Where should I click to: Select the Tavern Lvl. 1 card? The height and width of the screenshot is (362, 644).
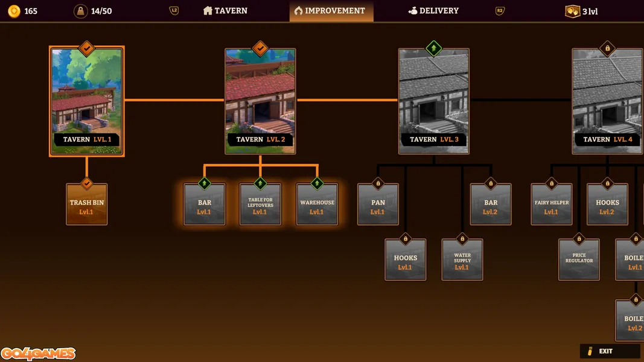pyautogui.click(x=86, y=101)
